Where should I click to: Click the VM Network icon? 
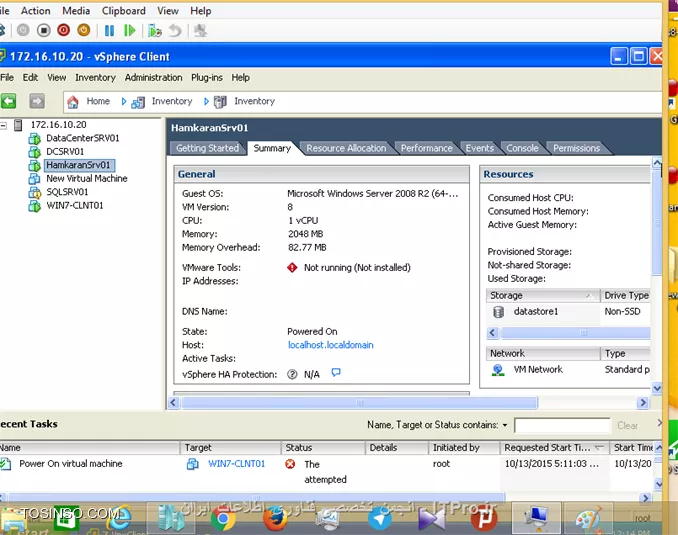[498, 370]
